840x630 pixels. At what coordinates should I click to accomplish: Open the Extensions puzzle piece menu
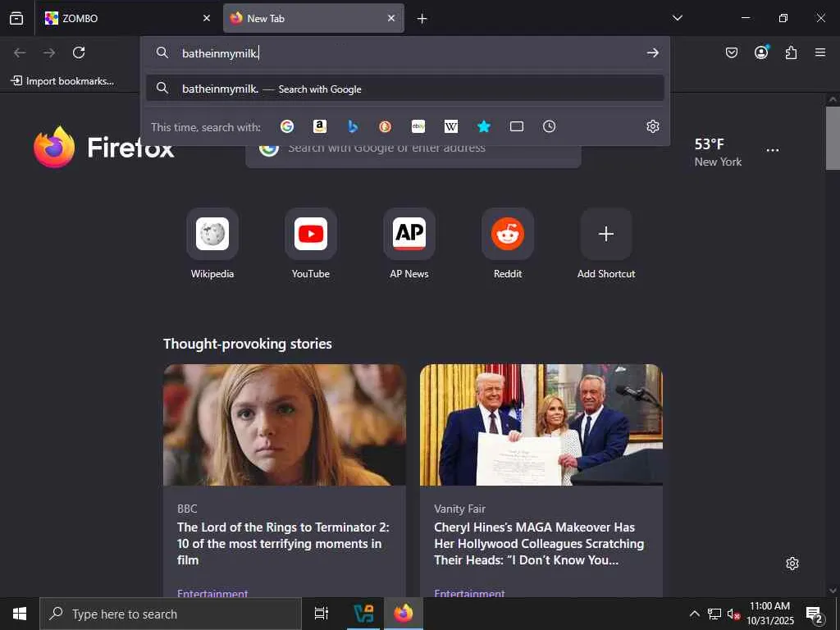(x=791, y=52)
